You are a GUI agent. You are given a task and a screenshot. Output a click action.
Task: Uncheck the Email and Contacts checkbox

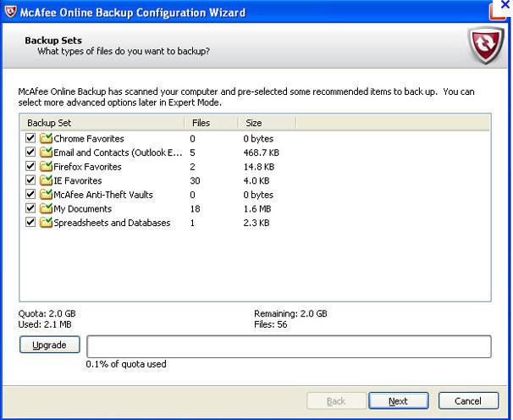coord(30,152)
